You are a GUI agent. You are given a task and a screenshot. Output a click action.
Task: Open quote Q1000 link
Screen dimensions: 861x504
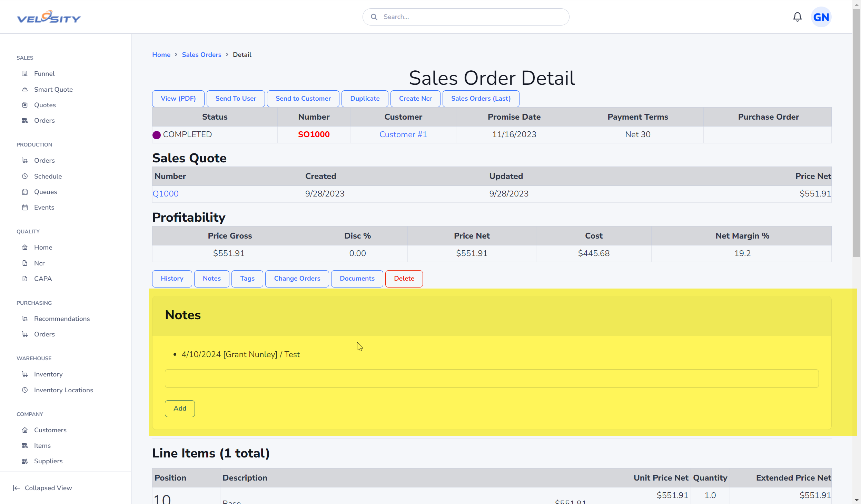click(x=166, y=194)
